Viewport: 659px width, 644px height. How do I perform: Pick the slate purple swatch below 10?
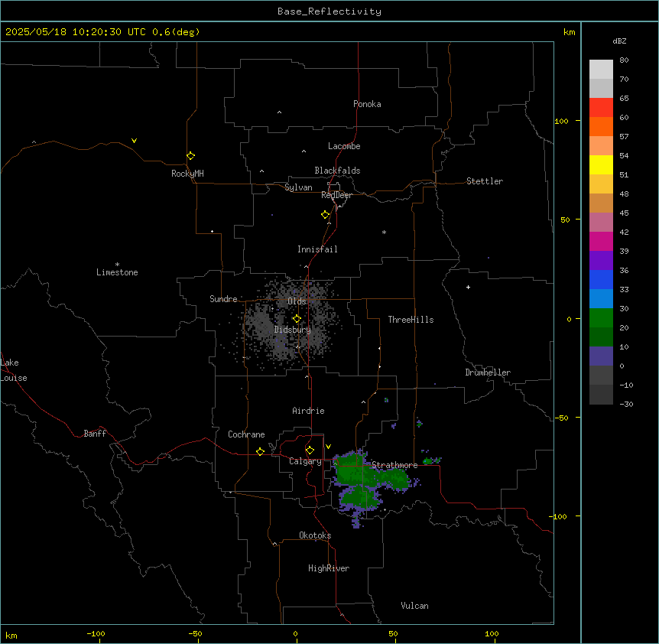click(601, 356)
